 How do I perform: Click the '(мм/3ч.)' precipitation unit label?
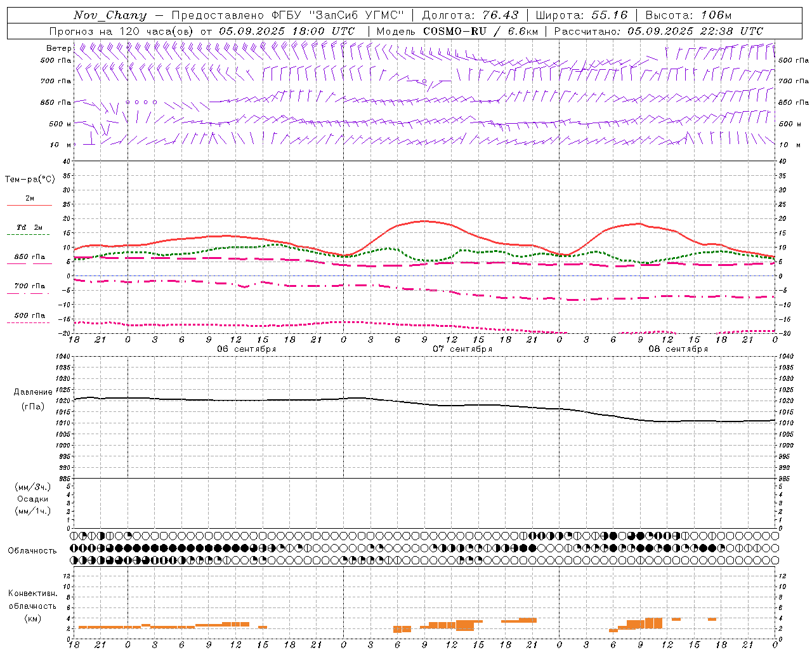pos(33,487)
